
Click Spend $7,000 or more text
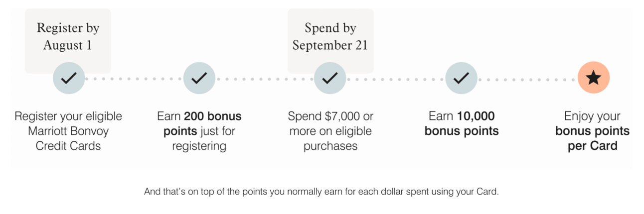point(330,124)
